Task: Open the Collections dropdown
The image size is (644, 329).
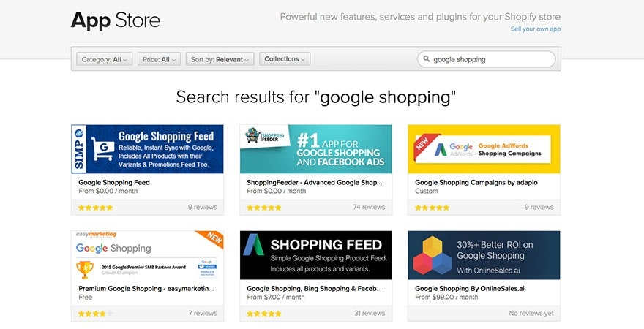Action: 285,59
